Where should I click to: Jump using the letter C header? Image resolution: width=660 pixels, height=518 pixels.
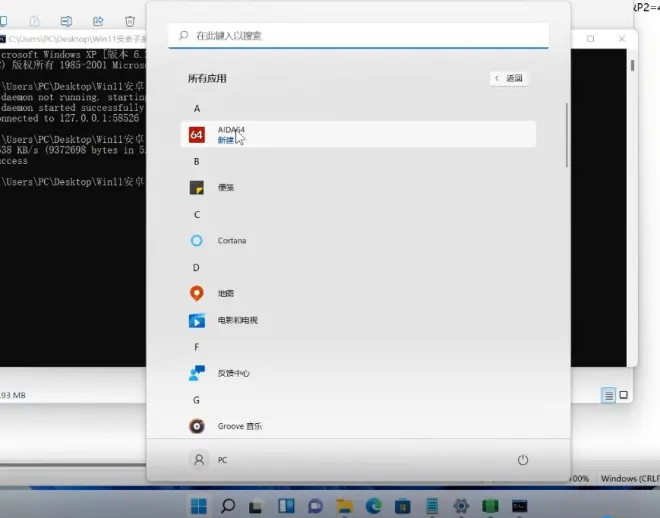(x=197, y=215)
